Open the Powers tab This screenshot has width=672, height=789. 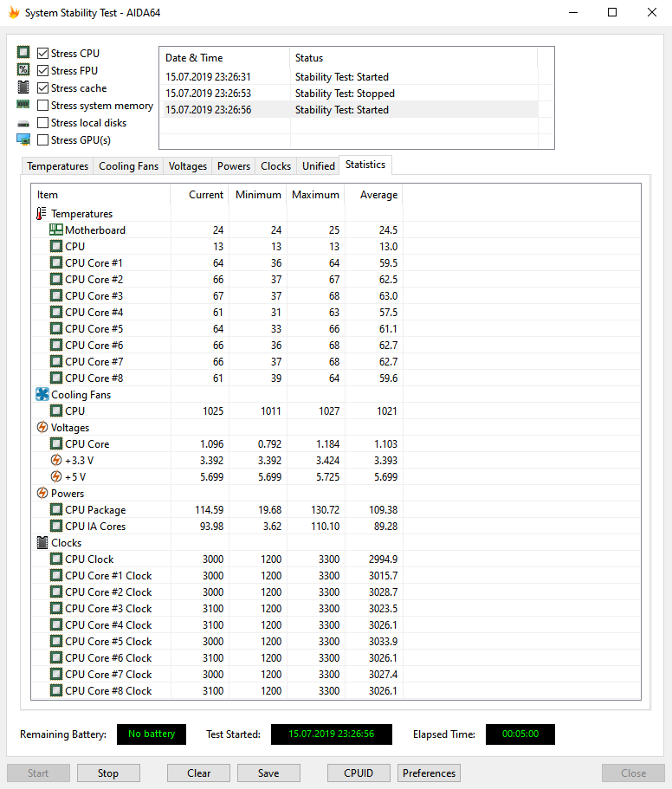pyautogui.click(x=234, y=166)
